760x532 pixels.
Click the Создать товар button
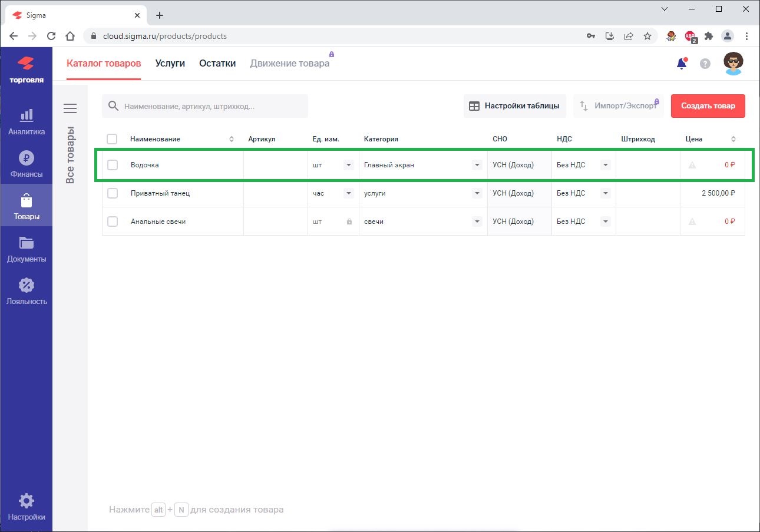tap(708, 106)
